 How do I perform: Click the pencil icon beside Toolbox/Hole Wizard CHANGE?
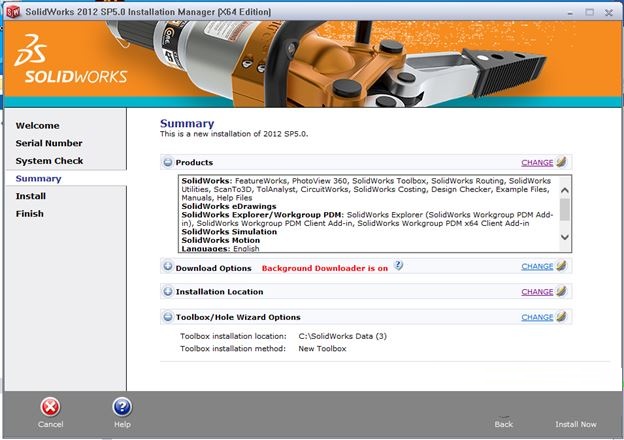(x=562, y=317)
